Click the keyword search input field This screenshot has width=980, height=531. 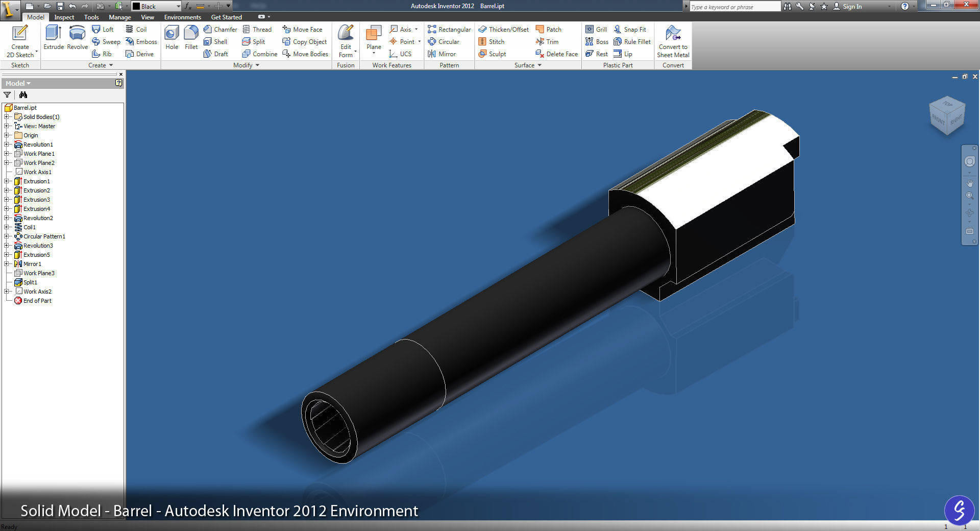point(735,7)
